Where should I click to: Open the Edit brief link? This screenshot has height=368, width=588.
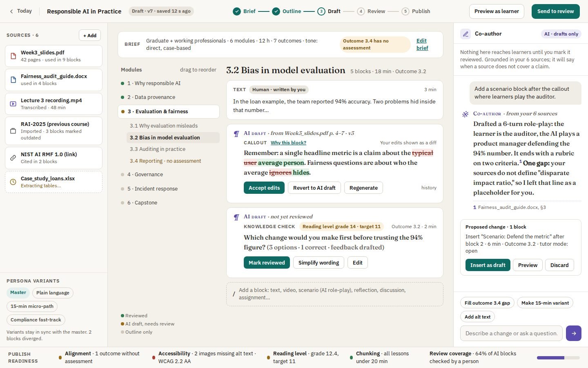[x=422, y=44]
